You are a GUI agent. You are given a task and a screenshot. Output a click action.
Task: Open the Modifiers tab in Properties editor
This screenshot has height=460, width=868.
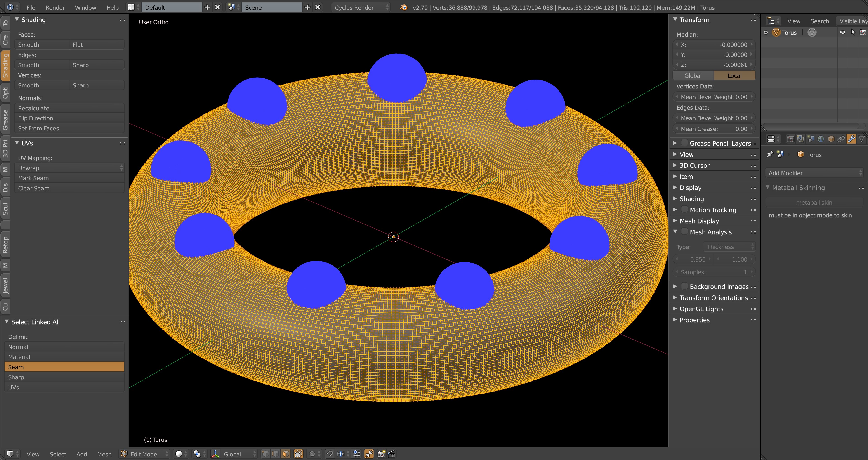point(851,139)
